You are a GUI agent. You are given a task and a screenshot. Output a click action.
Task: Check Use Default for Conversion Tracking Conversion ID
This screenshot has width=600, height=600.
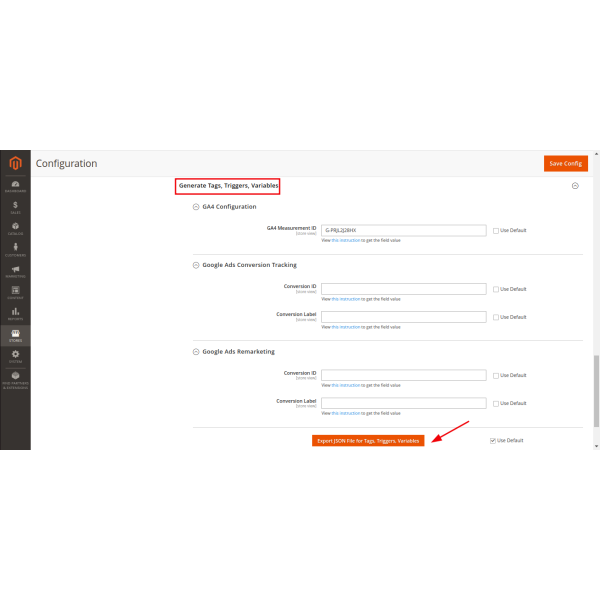[495, 289]
